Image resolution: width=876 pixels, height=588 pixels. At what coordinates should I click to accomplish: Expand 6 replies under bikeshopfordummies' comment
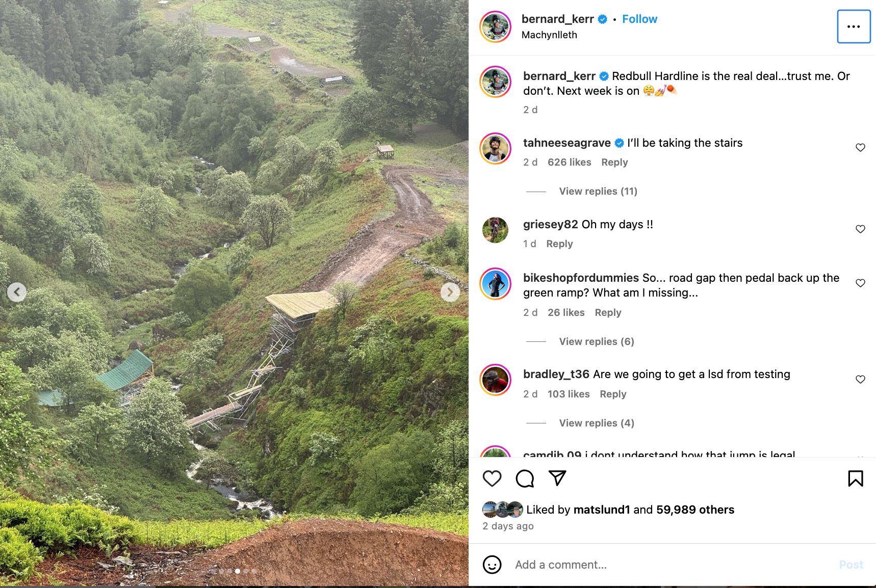pos(596,341)
